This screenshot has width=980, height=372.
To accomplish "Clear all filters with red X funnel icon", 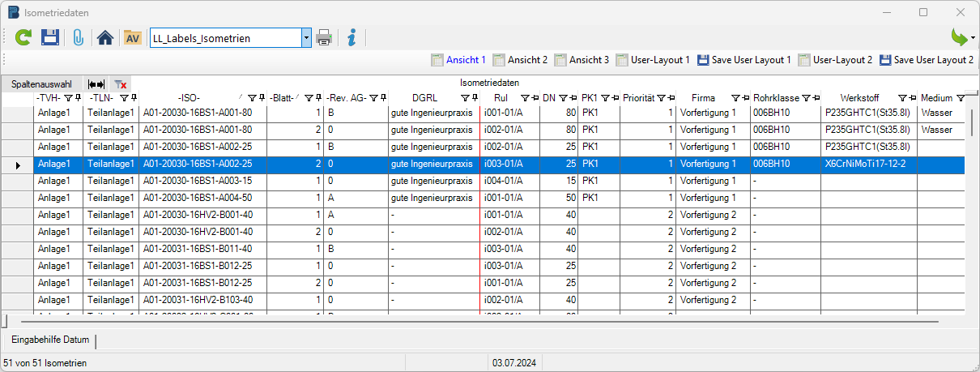I will 120,84.
